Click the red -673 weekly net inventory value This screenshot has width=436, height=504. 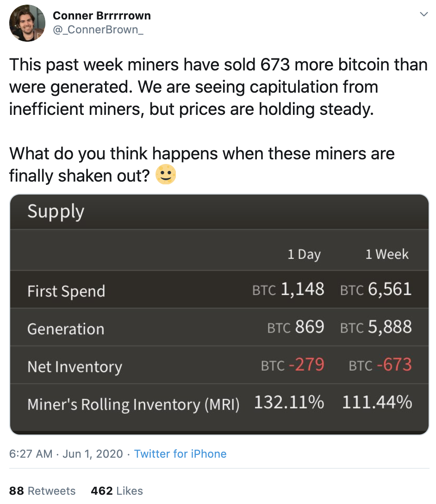tap(394, 365)
